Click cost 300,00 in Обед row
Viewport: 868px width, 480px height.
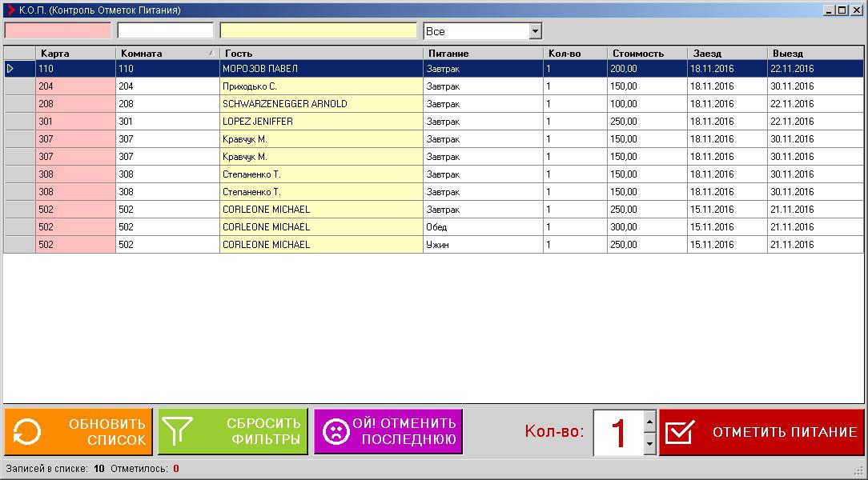647,227
